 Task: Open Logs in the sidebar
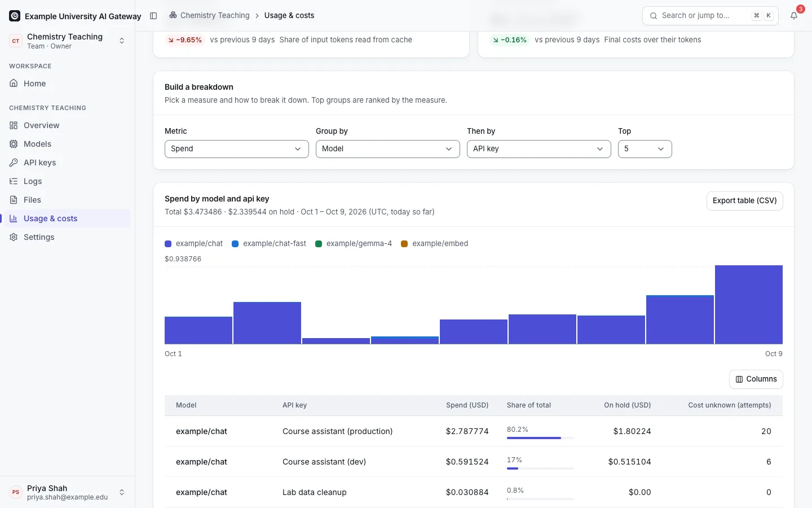click(x=68, y=181)
